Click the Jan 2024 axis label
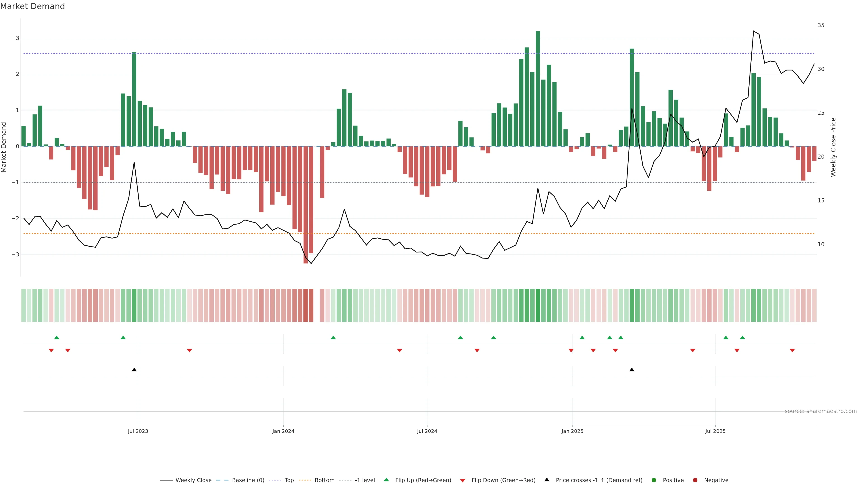This screenshot has height=488, width=868. [283, 431]
